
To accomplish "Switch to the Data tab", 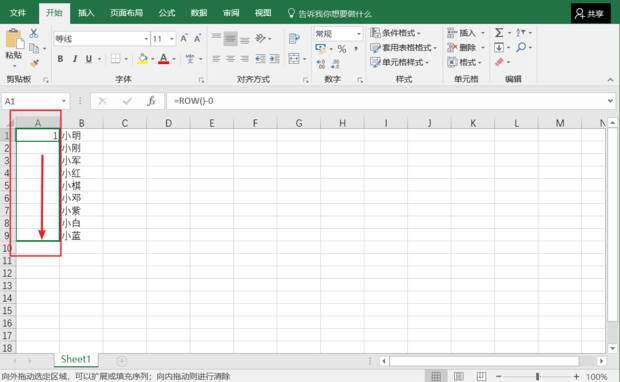I will click(x=199, y=13).
